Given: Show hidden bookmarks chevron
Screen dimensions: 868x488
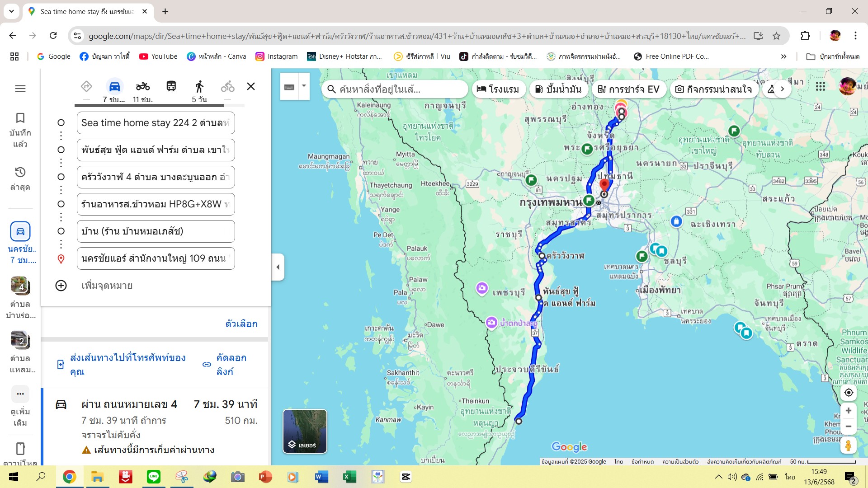Looking at the screenshot, I should point(783,56).
